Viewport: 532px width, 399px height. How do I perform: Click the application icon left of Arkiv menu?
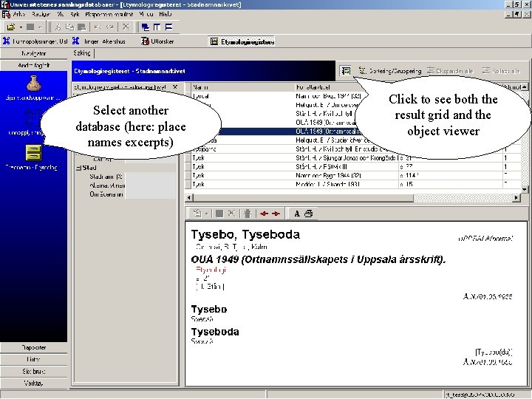point(6,14)
